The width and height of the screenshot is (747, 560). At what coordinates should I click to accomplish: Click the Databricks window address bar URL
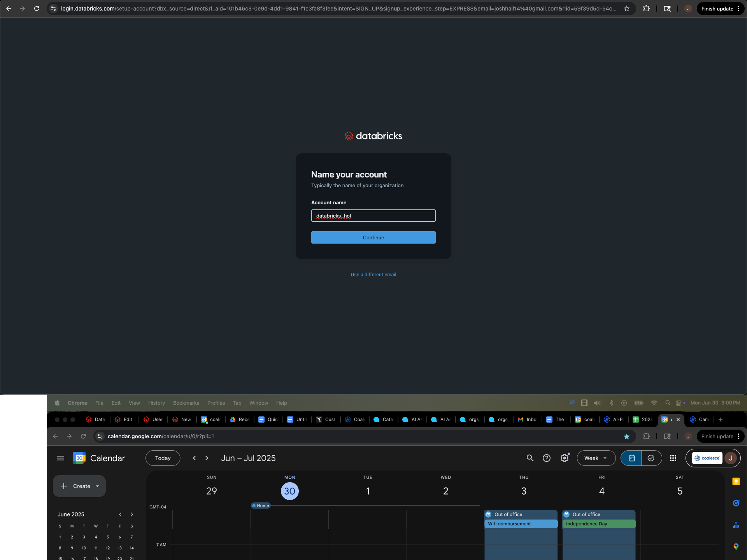coord(338,9)
